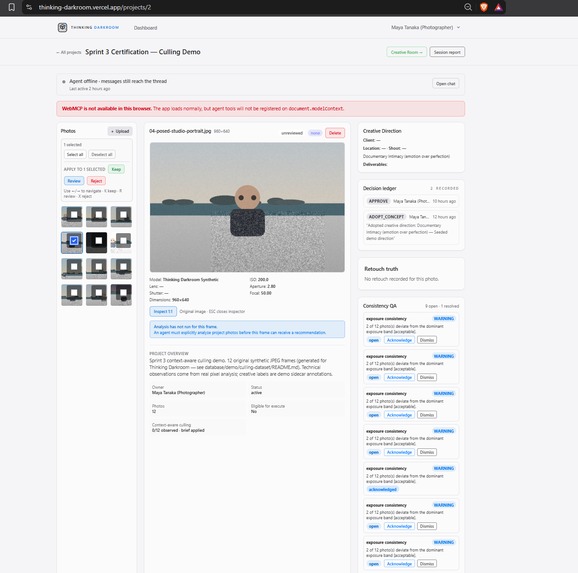Click the '04-posed-studio-portrait.jpg' filename

tap(180, 131)
